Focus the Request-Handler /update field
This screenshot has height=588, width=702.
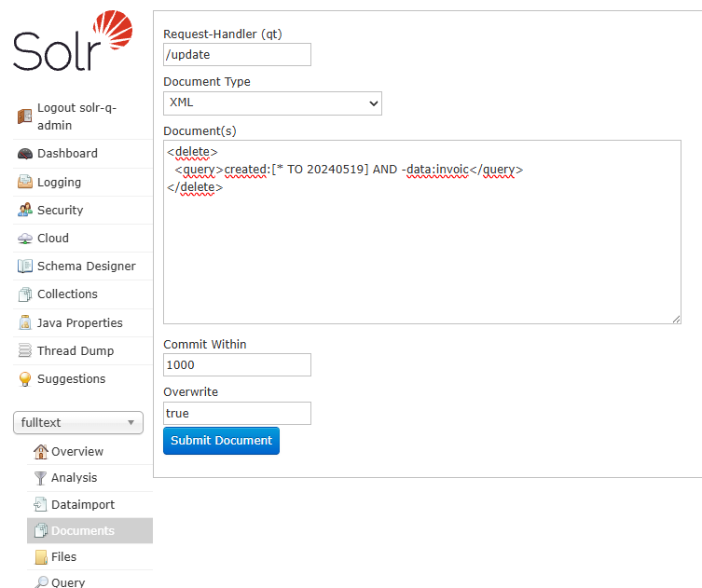pos(237,55)
